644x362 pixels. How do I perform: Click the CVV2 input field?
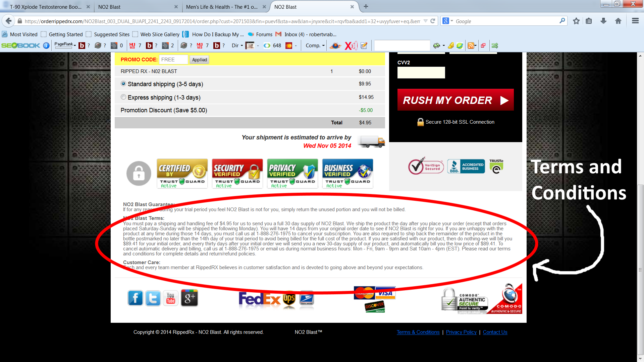click(x=421, y=72)
